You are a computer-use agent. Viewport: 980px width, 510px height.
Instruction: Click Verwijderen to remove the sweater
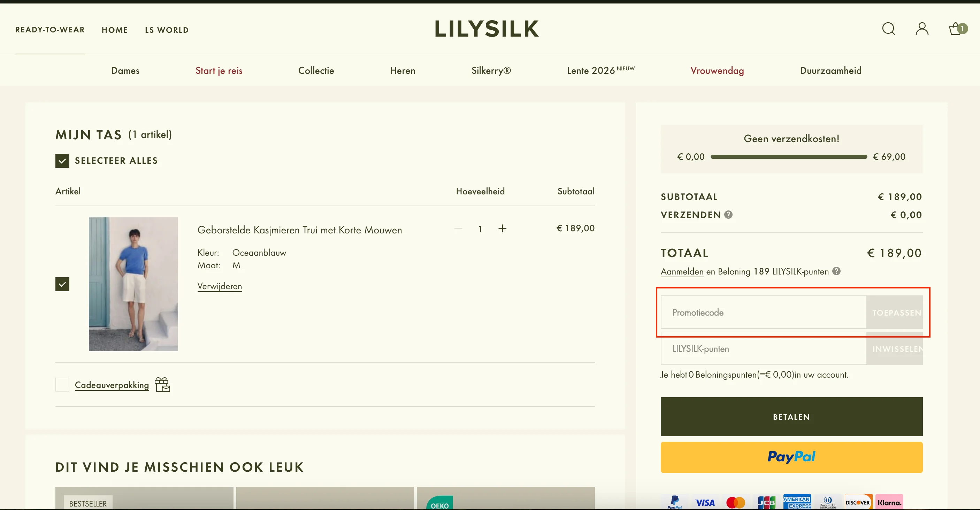[x=220, y=286]
